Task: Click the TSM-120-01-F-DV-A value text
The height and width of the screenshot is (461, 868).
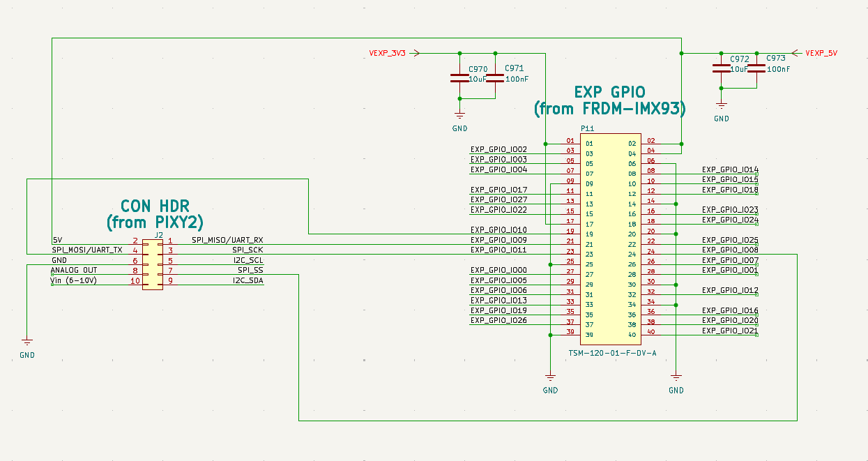Action: 612,353
